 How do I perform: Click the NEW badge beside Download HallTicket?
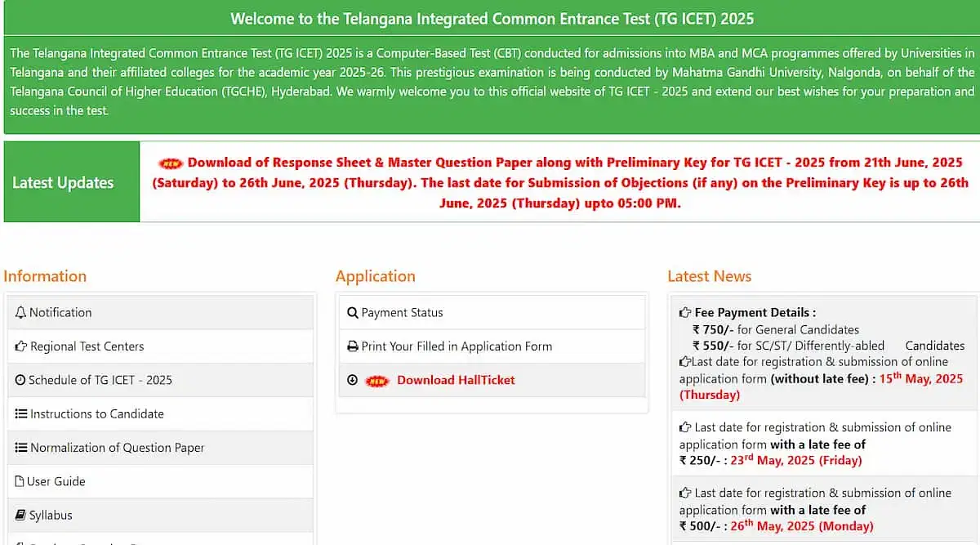377,381
